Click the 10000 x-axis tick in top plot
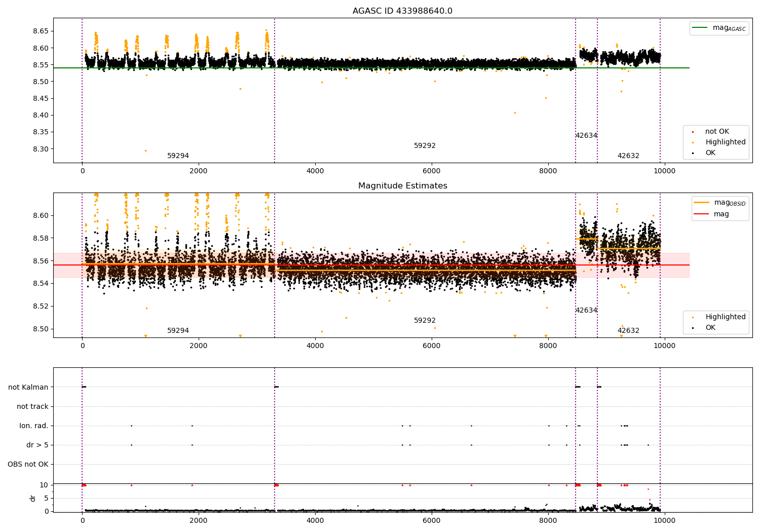Image resolution: width=760 pixels, height=532 pixels. coord(665,171)
